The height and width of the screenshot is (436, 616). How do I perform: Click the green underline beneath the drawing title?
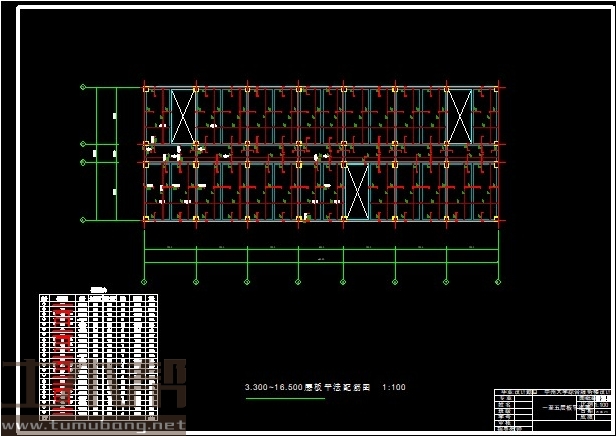(284, 398)
